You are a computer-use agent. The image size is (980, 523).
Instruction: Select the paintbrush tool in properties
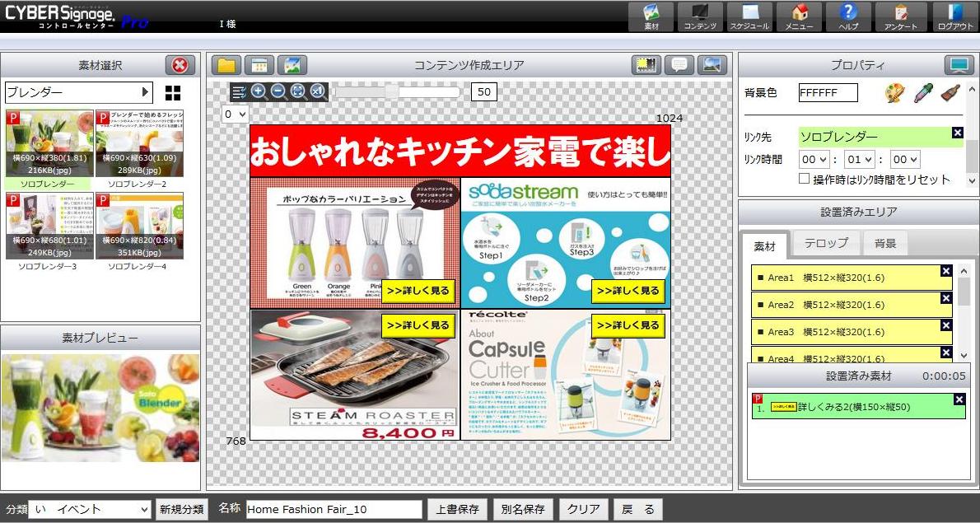coord(950,93)
